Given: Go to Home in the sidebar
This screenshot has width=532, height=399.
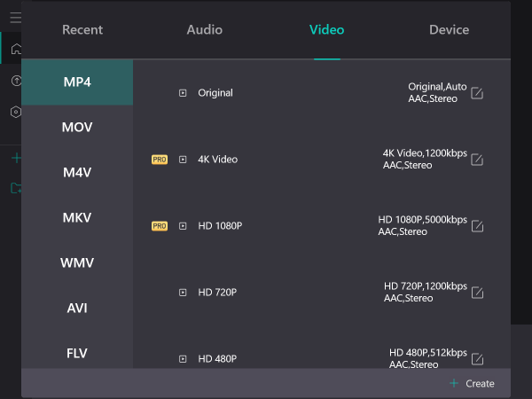Looking at the screenshot, I should coord(16,49).
